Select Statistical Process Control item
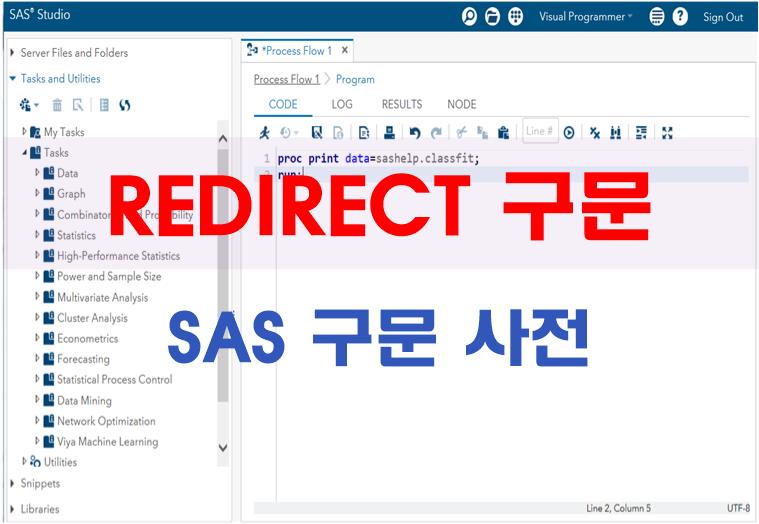 click(x=115, y=379)
